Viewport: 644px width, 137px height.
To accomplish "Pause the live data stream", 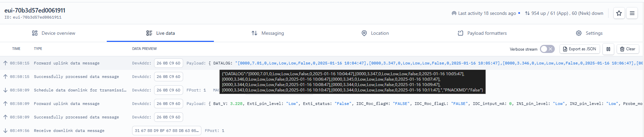I will click(x=608, y=49).
